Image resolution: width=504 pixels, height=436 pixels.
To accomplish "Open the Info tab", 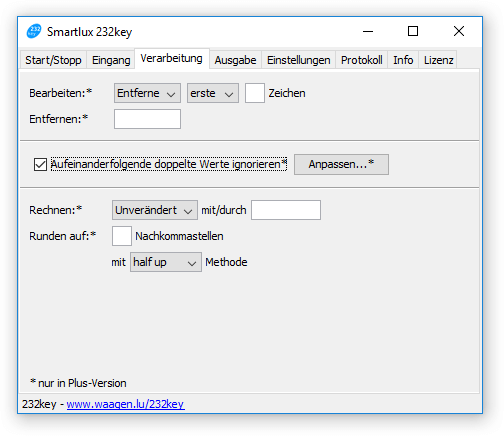I will tap(403, 60).
